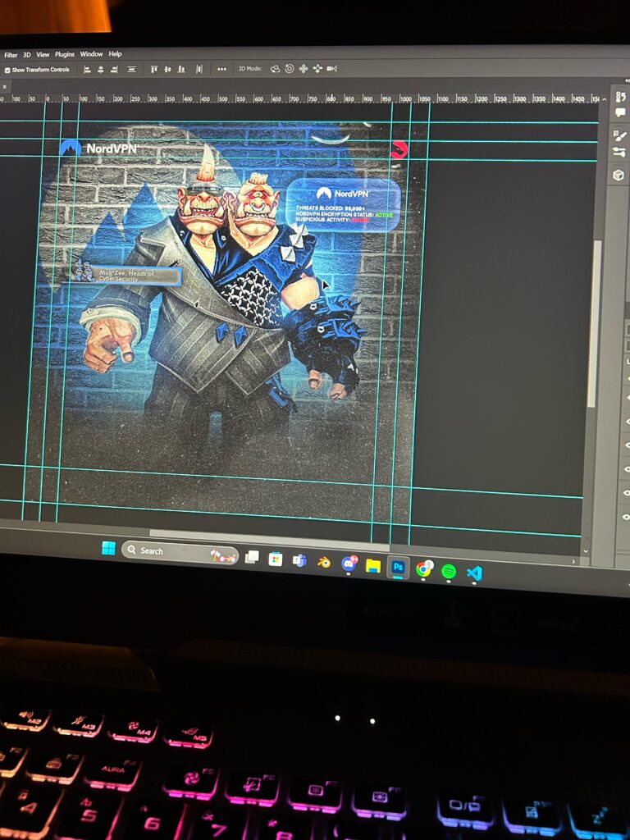Viewport: 630px width, 840px height.
Task: Open the three-dots align and distribute options
Action: 221,69
